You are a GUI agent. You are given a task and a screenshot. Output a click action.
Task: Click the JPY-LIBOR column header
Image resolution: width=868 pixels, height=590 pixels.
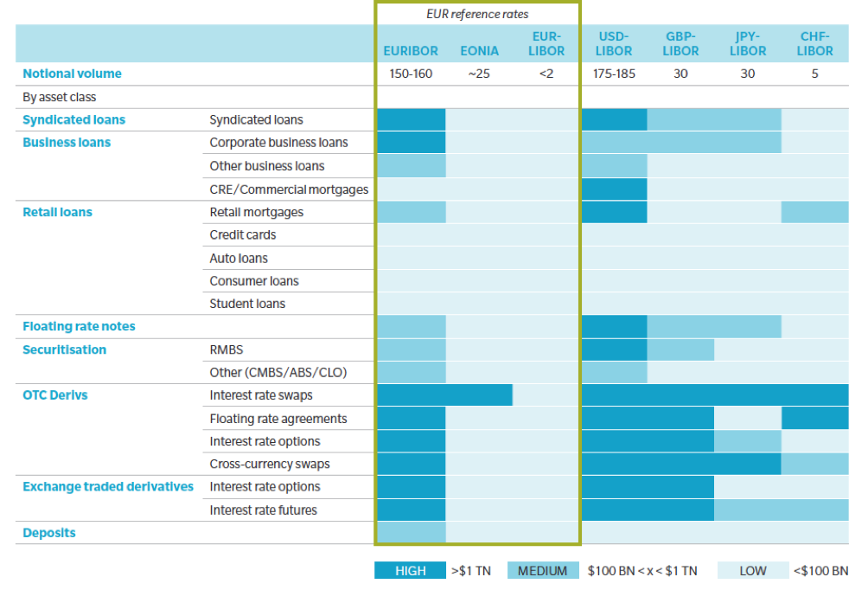coord(747,43)
